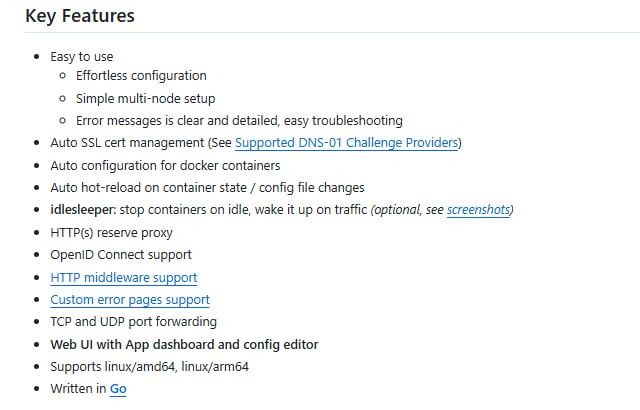Image resolution: width=640 pixels, height=410 pixels.
Task: Click the Key Features heading
Action: click(x=80, y=16)
